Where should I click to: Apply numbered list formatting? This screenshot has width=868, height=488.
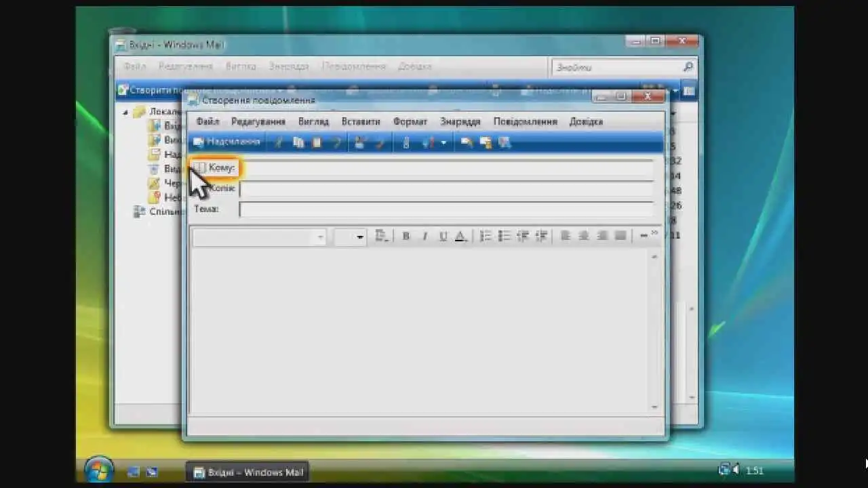pos(486,236)
